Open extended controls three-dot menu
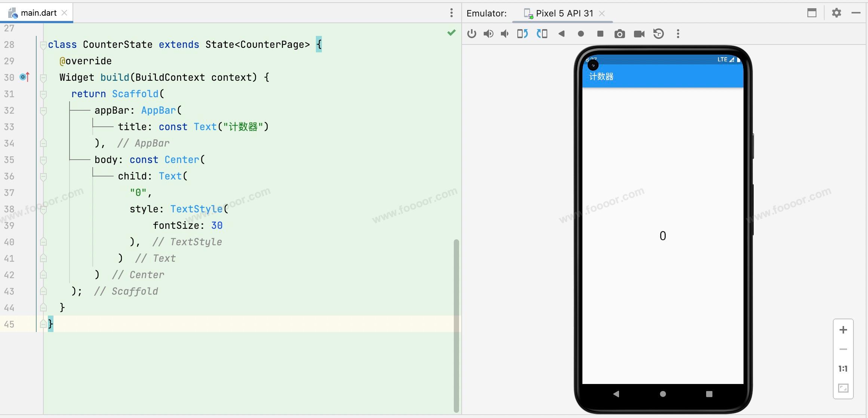The height and width of the screenshot is (418, 868). (678, 34)
